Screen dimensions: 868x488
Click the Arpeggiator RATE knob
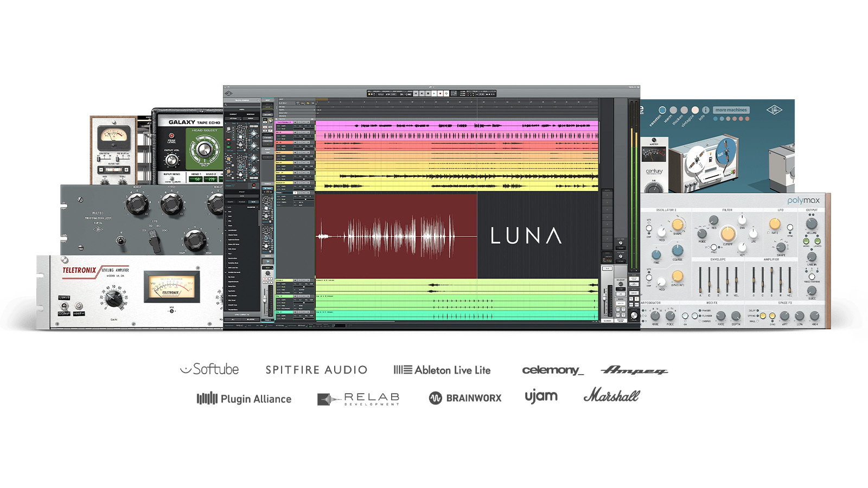click(x=655, y=316)
